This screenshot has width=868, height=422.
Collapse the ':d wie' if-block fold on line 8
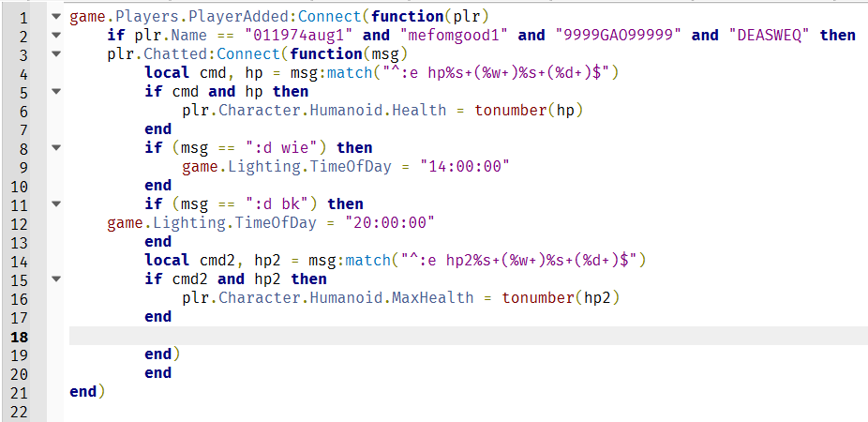pyautogui.click(x=55, y=148)
